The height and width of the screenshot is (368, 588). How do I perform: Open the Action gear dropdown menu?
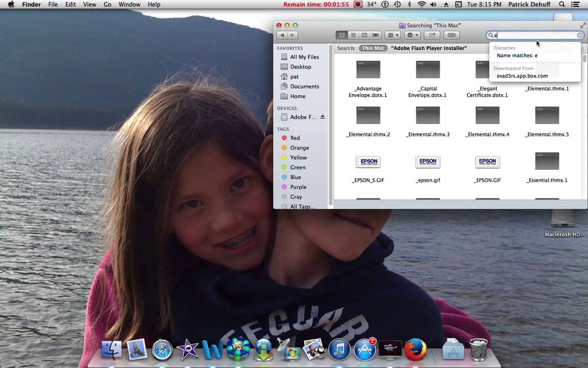pos(412,35)
